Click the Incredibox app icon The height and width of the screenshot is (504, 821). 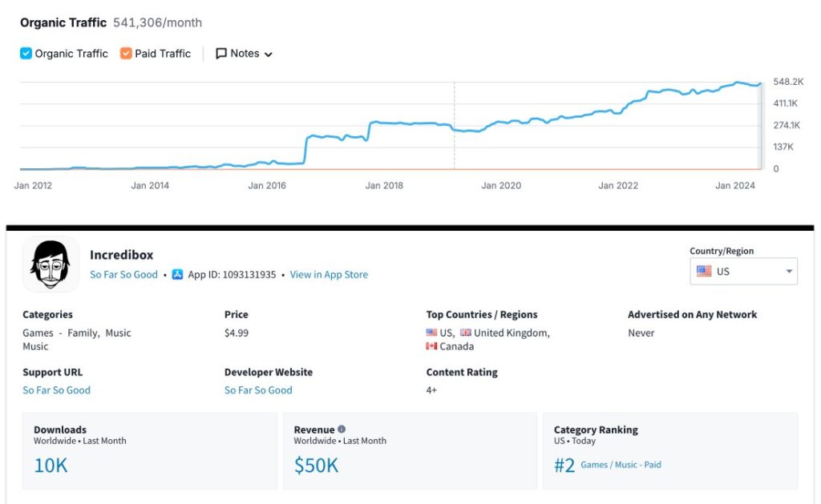(x=51, y=264)
